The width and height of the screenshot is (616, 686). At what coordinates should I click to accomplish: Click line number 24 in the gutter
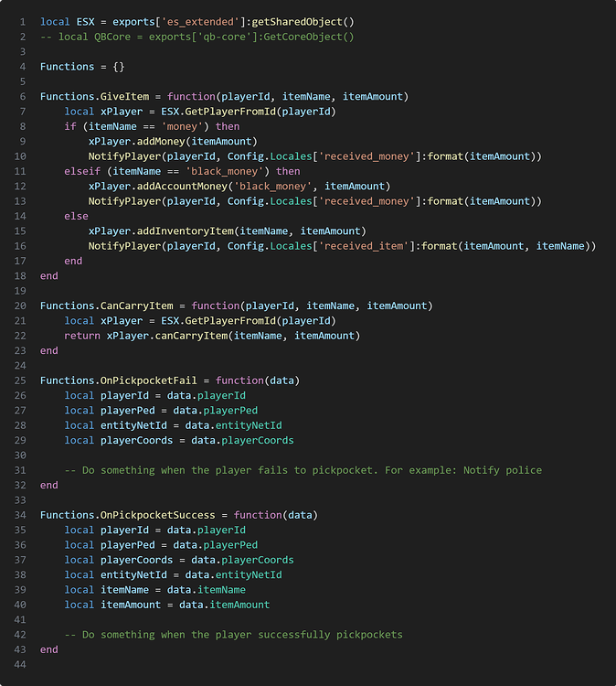pyautogui.click(x=20, y=365)
